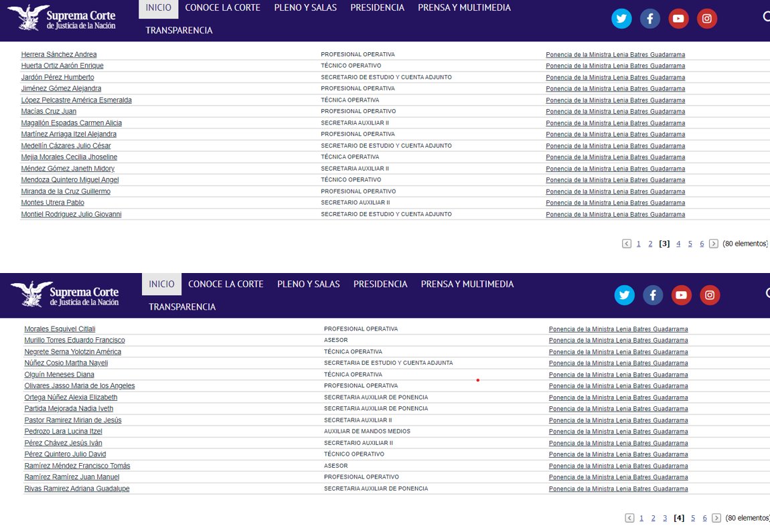Open Ponencia link in Morales Esquivel Citlali row
Image resolution: width=770 pixels, height=532 pixels.
(x=618, y=329)
